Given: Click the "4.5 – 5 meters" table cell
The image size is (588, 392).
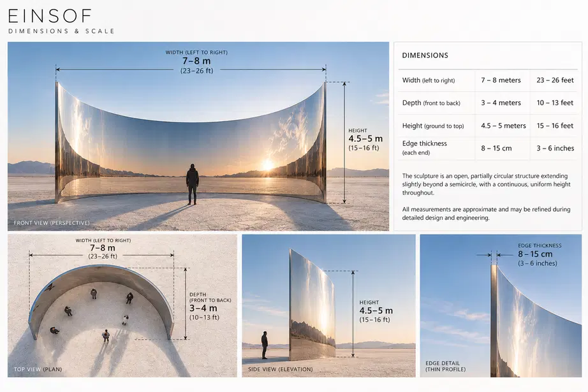Looking at the screenshot, I should [503, 126].
